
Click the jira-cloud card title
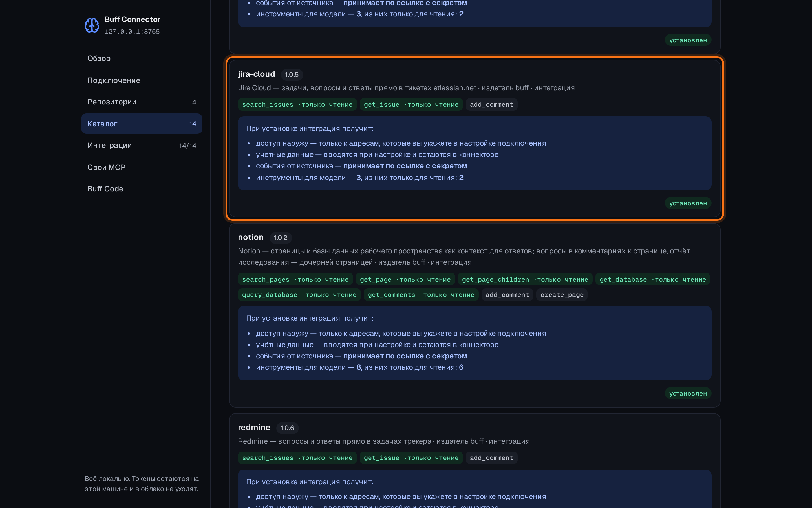point(256,74)
